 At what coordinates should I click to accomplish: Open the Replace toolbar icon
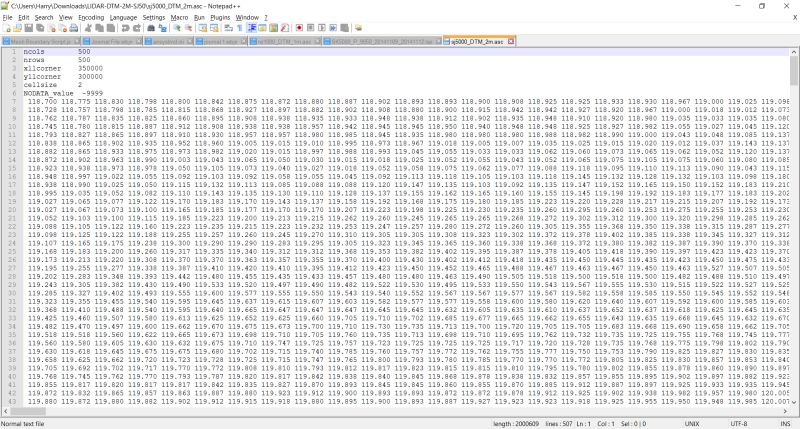click(x=162, y=28)
